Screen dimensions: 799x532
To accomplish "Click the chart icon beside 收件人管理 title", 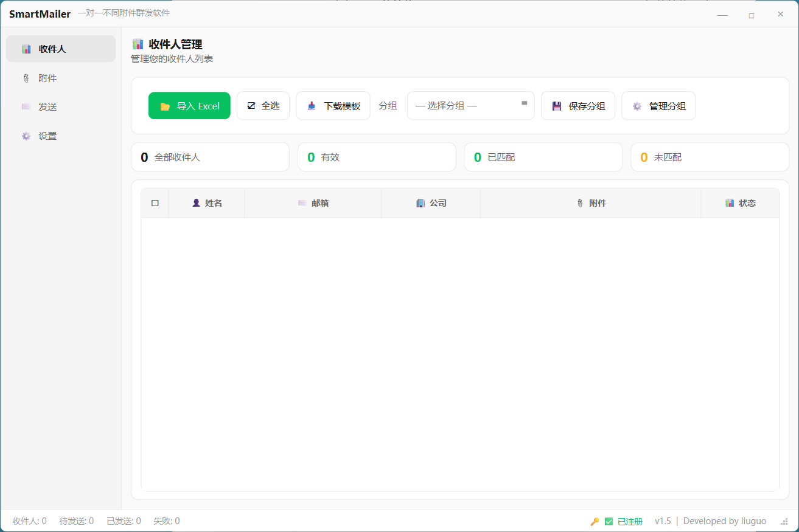I will [x=138, y=44].
